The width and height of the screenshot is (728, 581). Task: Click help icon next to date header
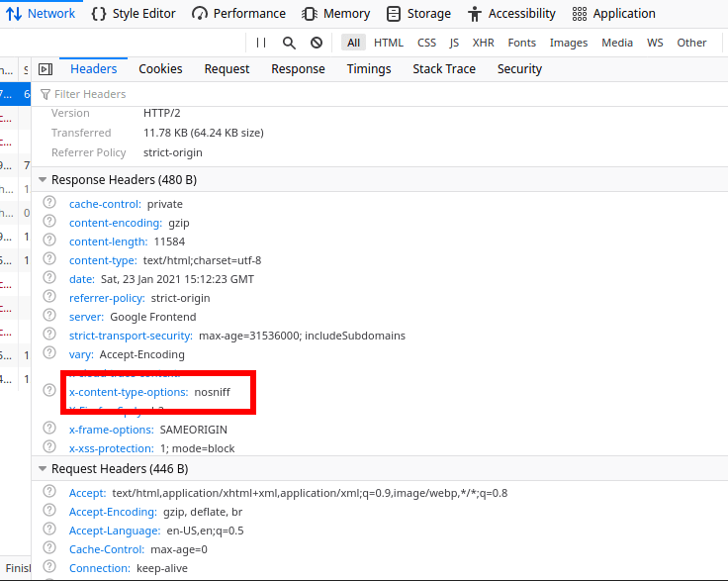pos(49,277)
